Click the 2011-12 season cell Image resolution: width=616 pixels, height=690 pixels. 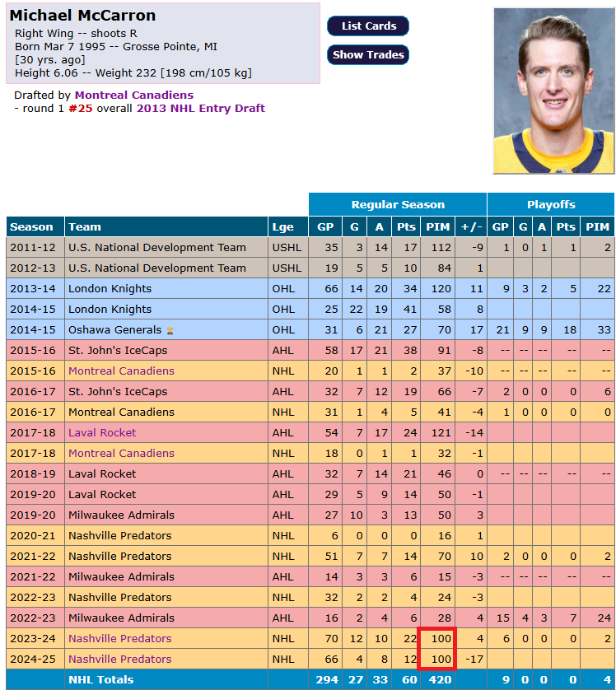pyautogui.click(x=35, y=247)
